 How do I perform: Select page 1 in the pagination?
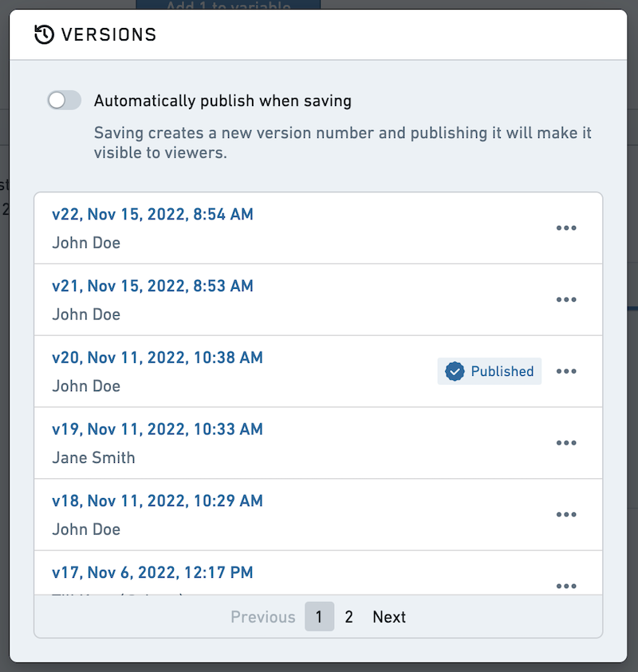[x=320, y=616]
